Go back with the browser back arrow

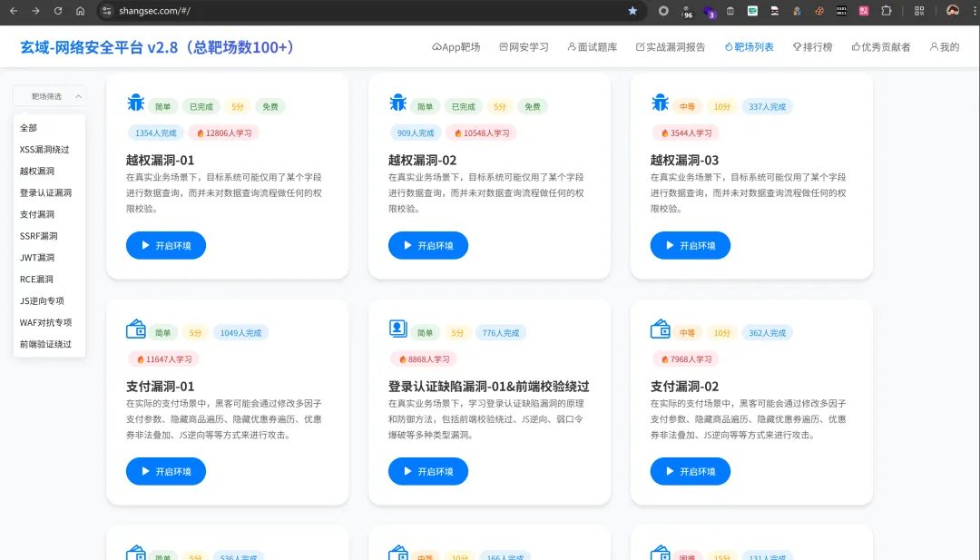pos(14,11)
